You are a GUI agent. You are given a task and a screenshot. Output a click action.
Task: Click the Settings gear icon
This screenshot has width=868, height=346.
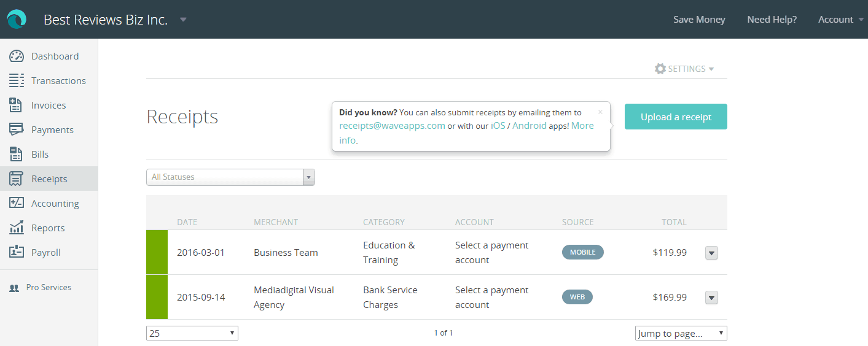[660, 69]
